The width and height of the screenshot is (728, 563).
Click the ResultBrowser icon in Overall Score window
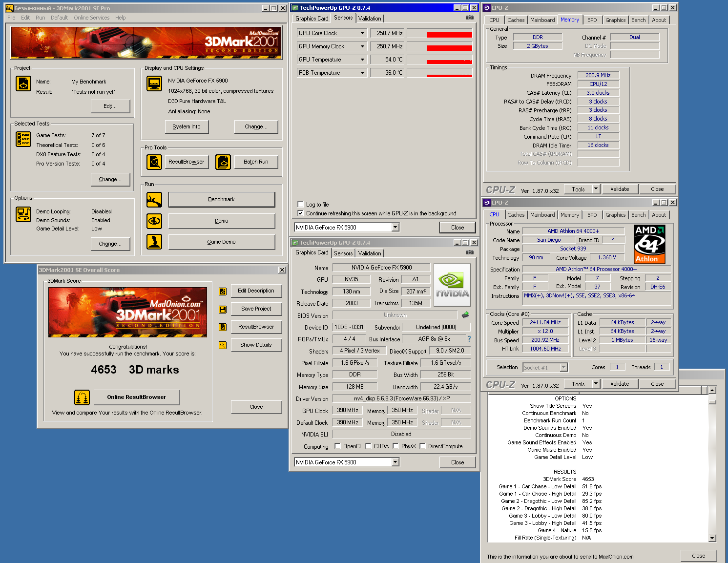[x=223, y=327]
